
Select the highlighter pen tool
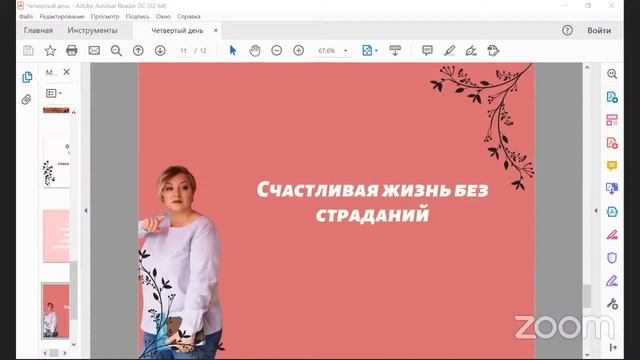(x=449, y=51)
